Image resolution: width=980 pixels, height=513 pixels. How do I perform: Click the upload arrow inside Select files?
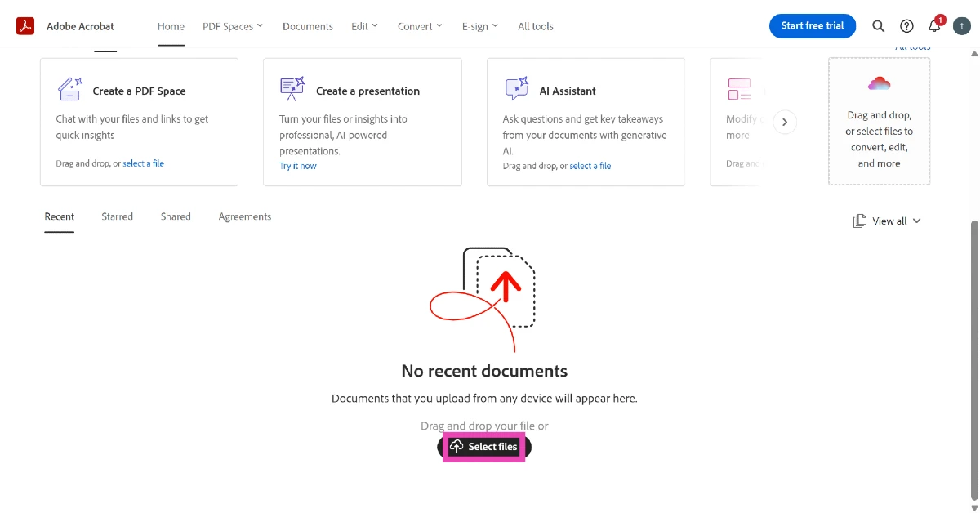click(457, 447)
